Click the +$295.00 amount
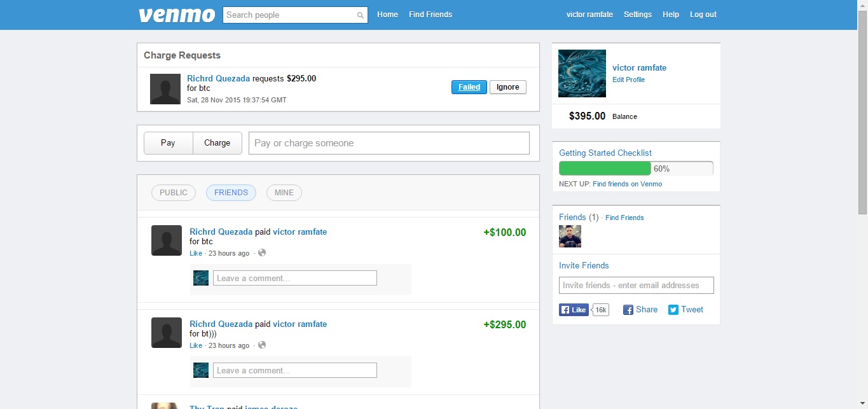 click(x=505, y=324)
